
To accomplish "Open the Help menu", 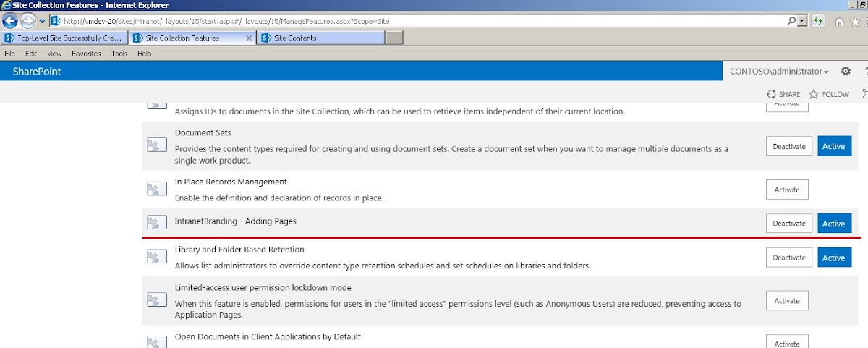I will pyautogui.click(x=144, y=54).
